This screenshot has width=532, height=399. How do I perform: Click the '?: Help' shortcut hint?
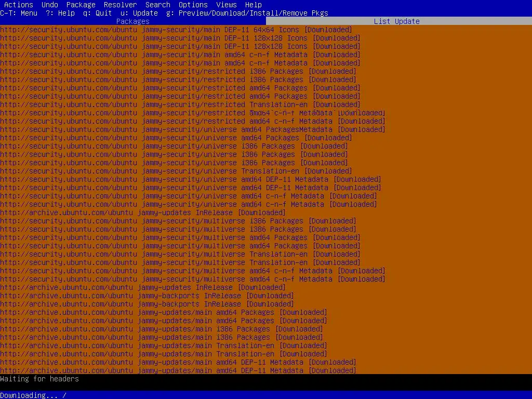pyautogui.click(x=60, y=13)
